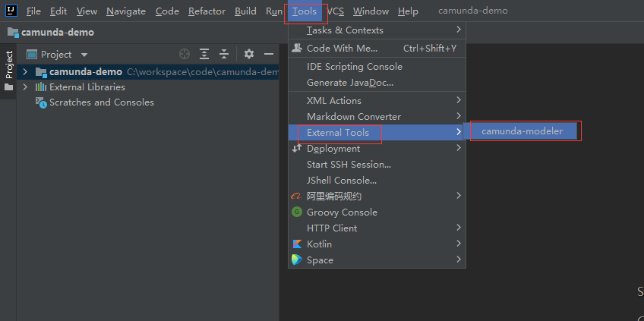Screen dimensions: 644x321
Task: Expand XML Actions submenu arrow
Action: point(459,100)
